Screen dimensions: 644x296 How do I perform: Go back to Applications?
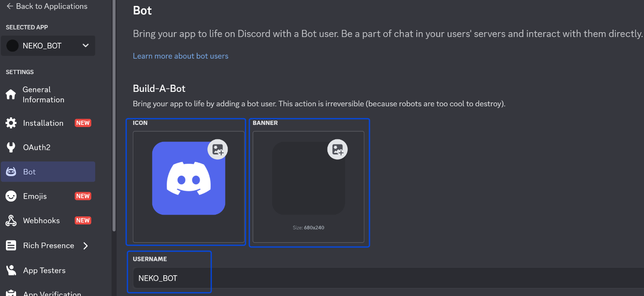47,6
